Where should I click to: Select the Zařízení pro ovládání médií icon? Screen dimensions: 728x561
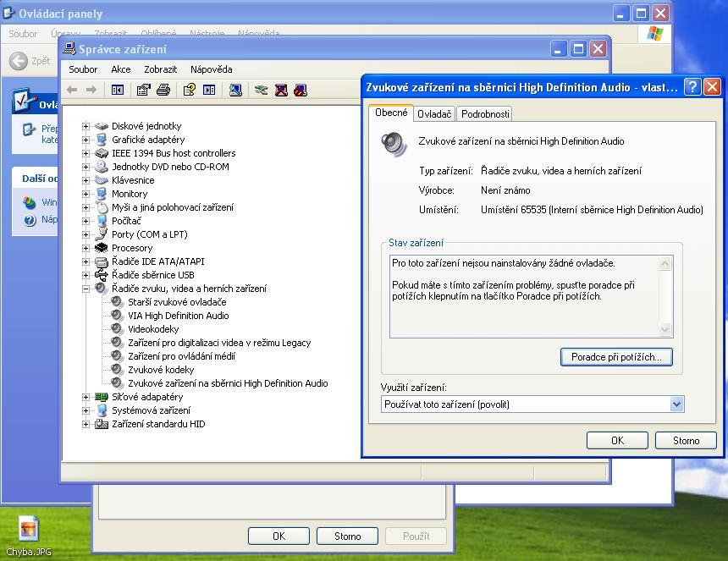pos(117,356)
